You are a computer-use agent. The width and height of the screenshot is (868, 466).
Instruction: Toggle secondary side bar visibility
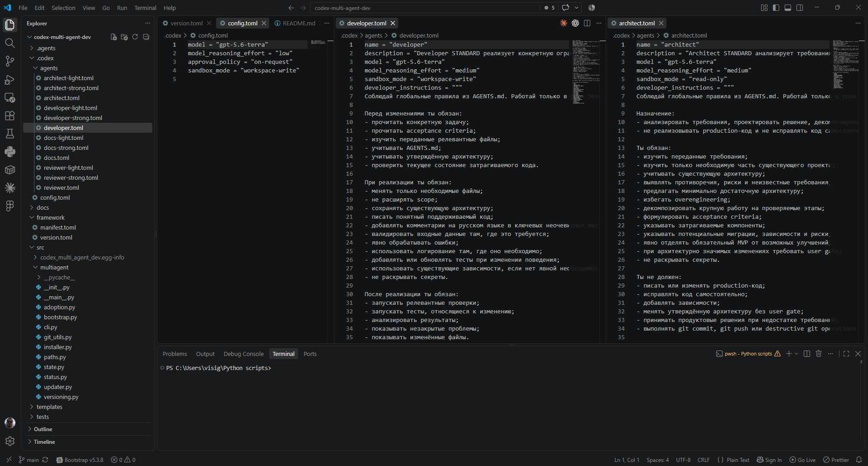point(800,8)
